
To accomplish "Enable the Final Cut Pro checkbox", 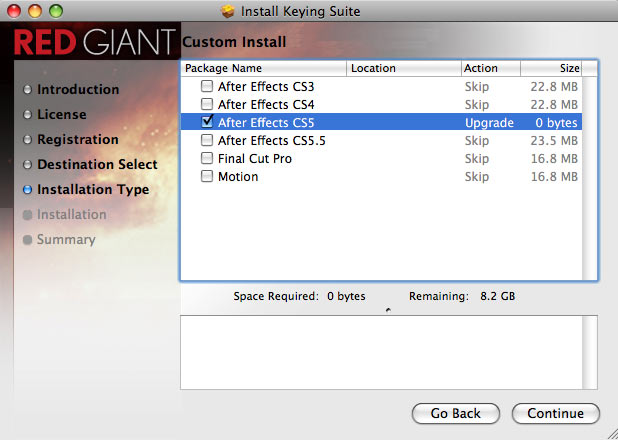I will tap(207, 158).
